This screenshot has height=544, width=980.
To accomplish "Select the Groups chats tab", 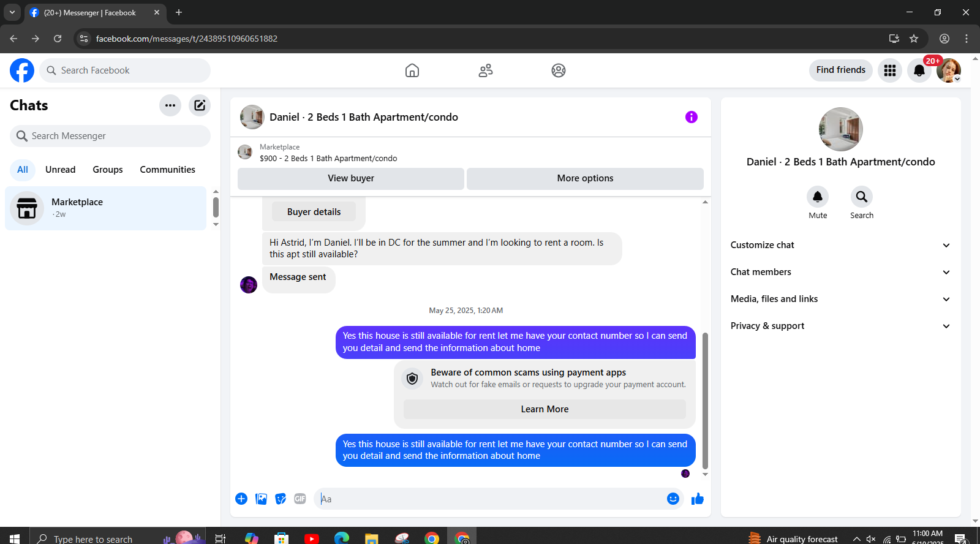I will coord(108,170).
